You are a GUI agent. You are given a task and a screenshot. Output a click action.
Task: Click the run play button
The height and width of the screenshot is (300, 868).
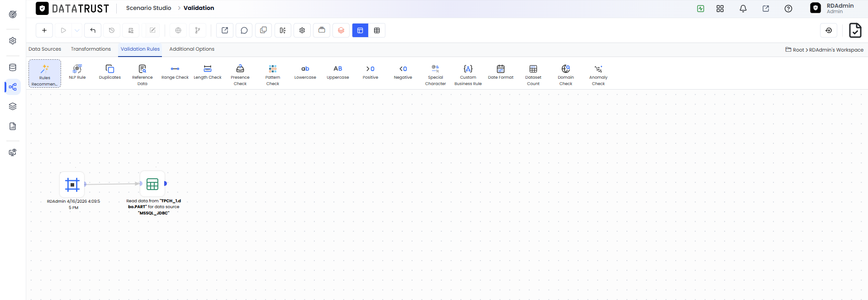pyautogui.click(x=63, y=30)
